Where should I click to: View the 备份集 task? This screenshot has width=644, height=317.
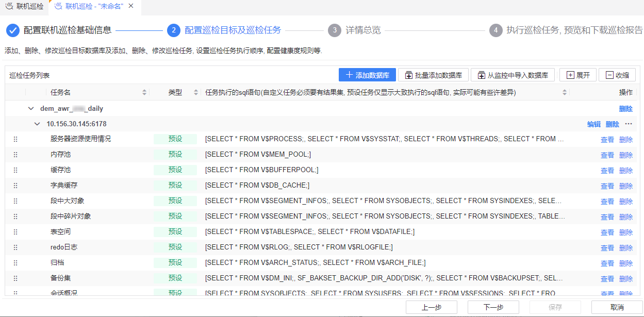607,279
